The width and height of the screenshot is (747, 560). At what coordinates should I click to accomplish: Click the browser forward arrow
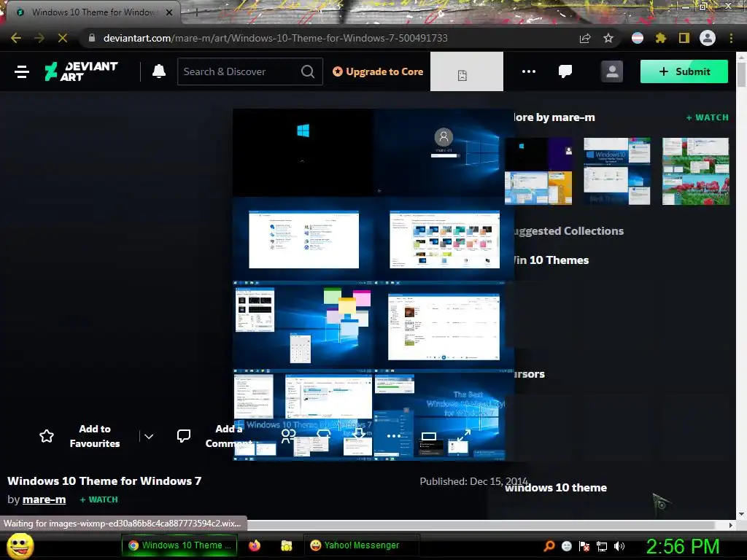[39, 38]
